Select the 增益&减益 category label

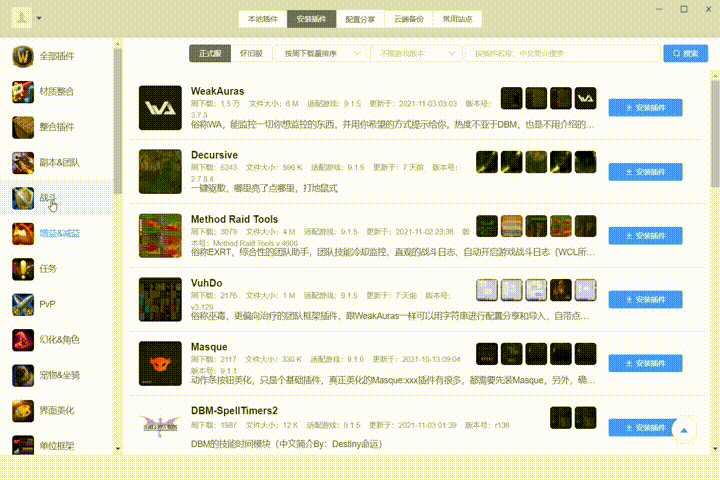coord(59,233)
